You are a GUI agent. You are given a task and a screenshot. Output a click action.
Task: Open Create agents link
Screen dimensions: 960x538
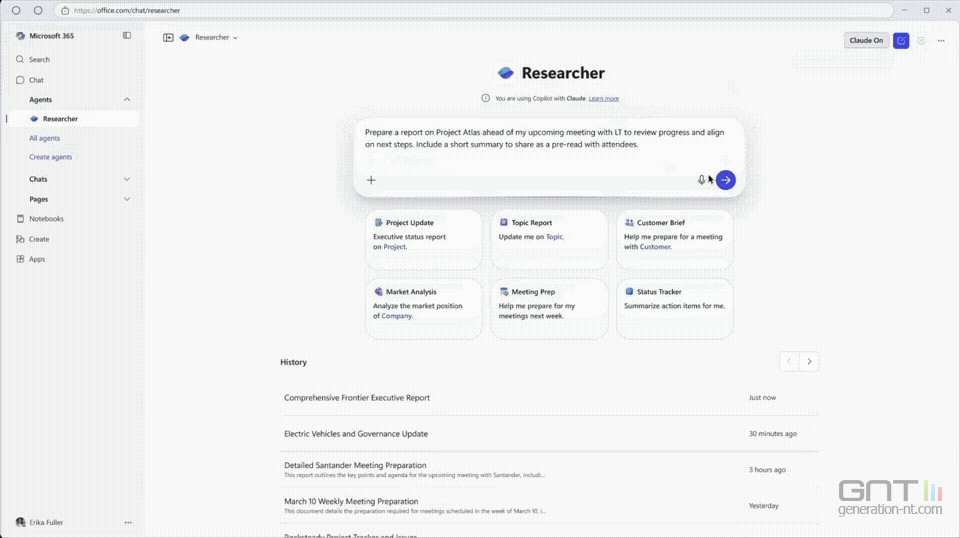coord(51,157)
